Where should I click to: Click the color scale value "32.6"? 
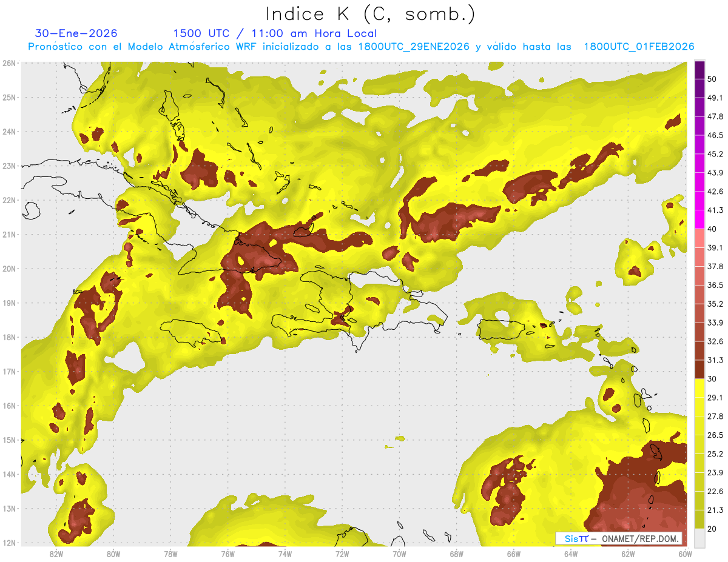pos(715,341)
